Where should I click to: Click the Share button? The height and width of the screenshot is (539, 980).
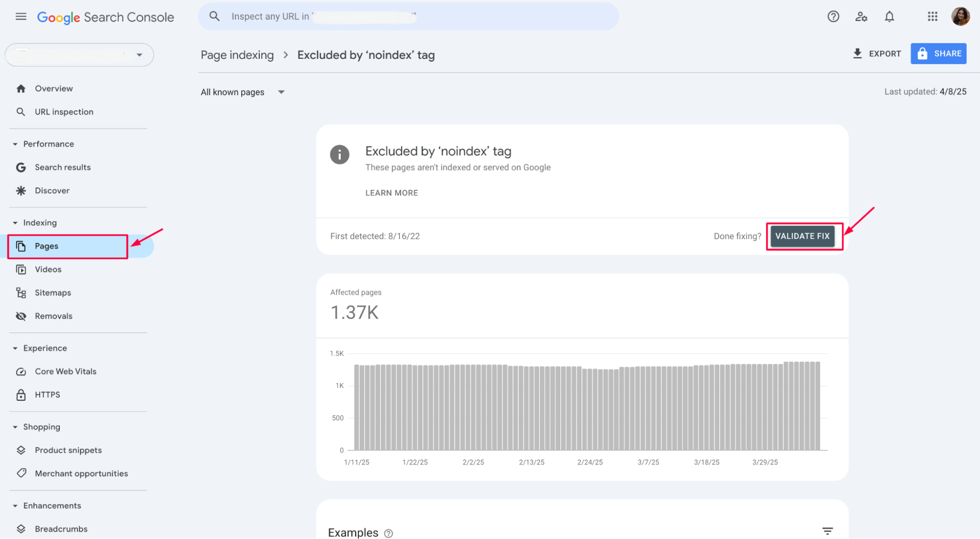coord(938,53)
